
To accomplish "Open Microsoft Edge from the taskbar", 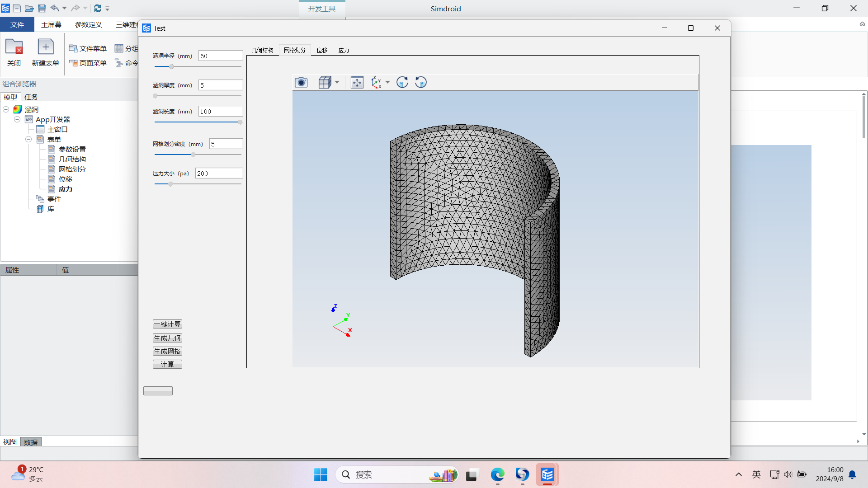I will [x=497, y=474].
